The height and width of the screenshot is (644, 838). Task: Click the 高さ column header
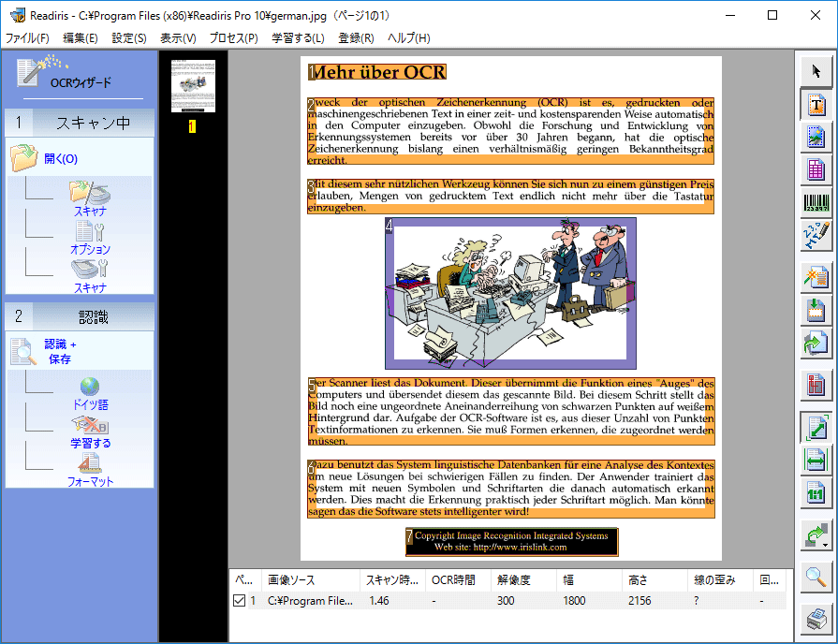point(654,579)
